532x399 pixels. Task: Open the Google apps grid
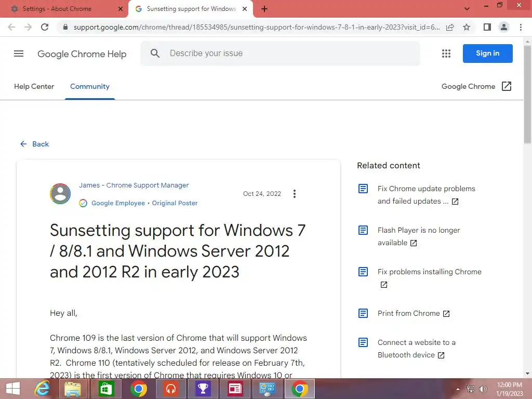pos(446,54)
